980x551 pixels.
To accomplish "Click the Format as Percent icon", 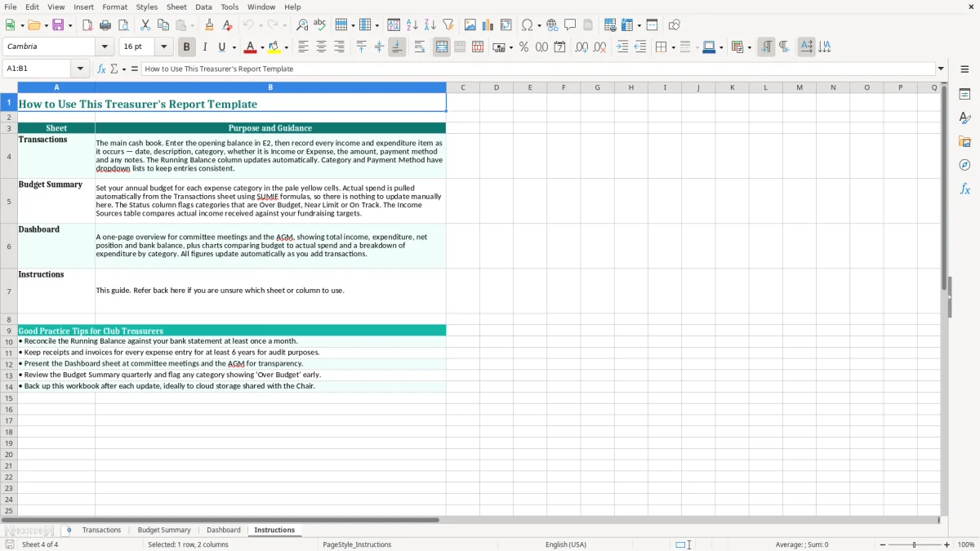I will [523, 47].
